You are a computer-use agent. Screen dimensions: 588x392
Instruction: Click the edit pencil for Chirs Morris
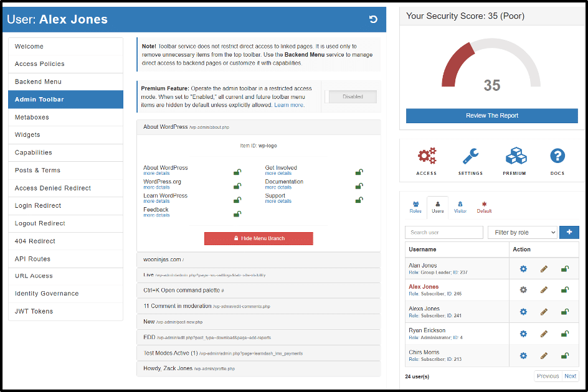[x=544, y=355]
